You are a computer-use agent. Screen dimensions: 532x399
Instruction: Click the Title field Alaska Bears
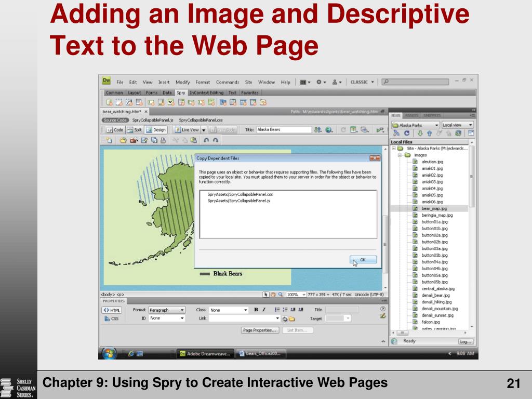[284, 129]
